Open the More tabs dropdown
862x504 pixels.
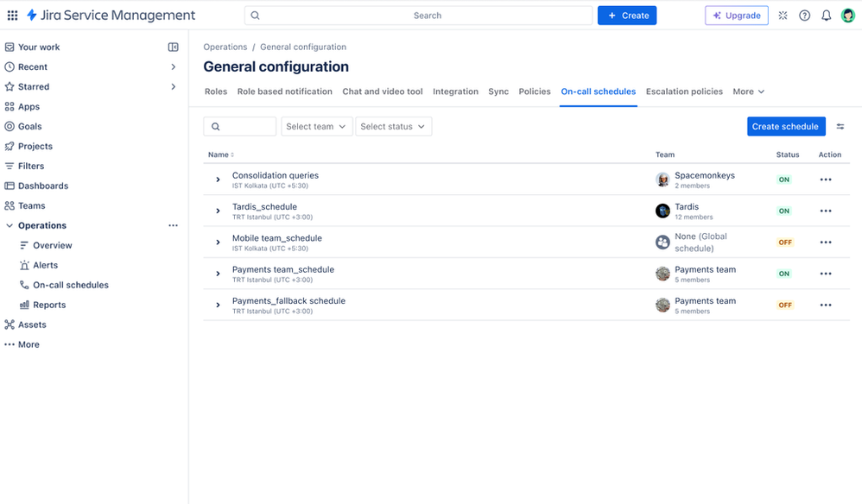(749, 91)
